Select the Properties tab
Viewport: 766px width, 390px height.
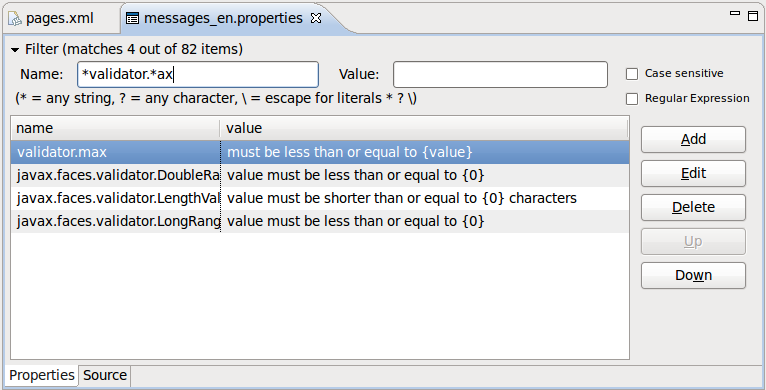click(x=42, y=375)
